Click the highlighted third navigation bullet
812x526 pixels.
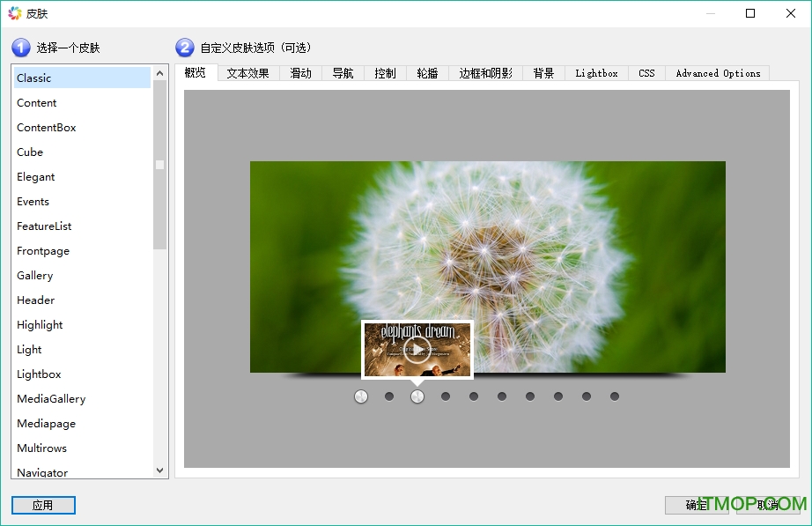[x=417, y=396]
